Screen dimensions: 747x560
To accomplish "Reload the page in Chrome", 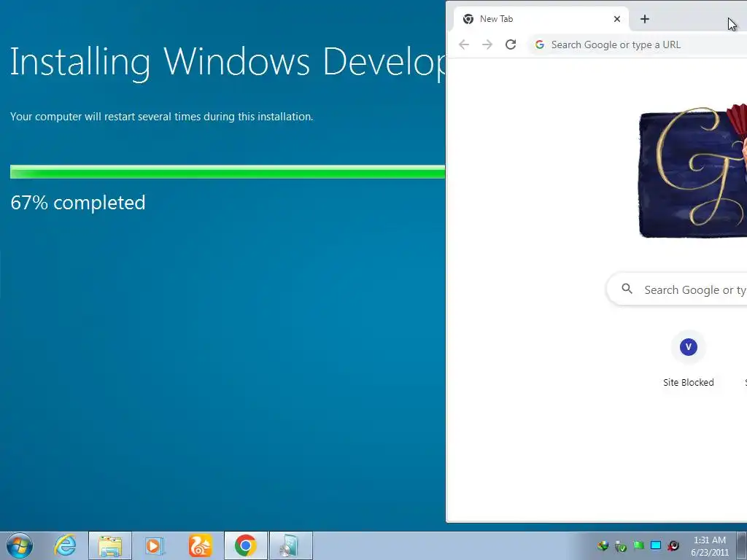I will pyautogui.click(x=511, y=44).
